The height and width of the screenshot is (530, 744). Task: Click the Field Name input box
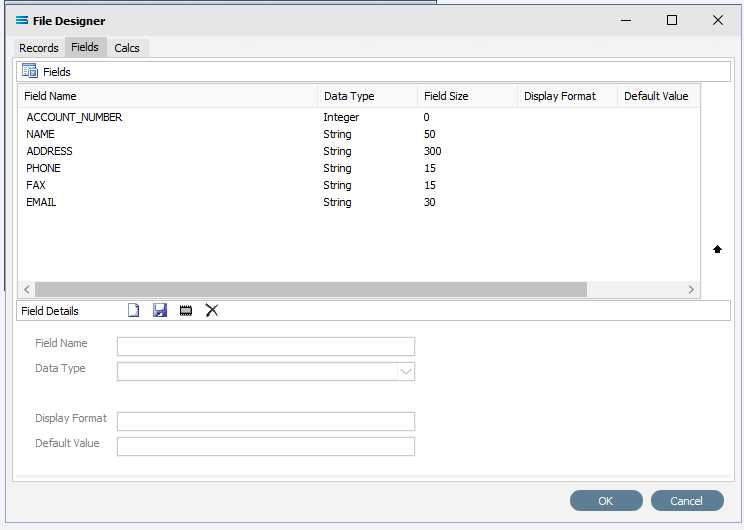point(266,346)
